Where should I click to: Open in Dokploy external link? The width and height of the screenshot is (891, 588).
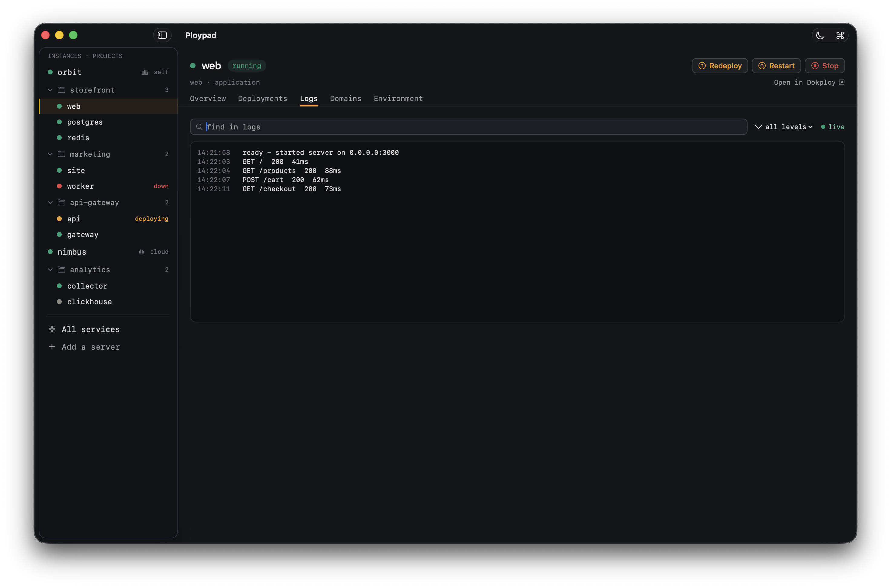pos(809,82)
